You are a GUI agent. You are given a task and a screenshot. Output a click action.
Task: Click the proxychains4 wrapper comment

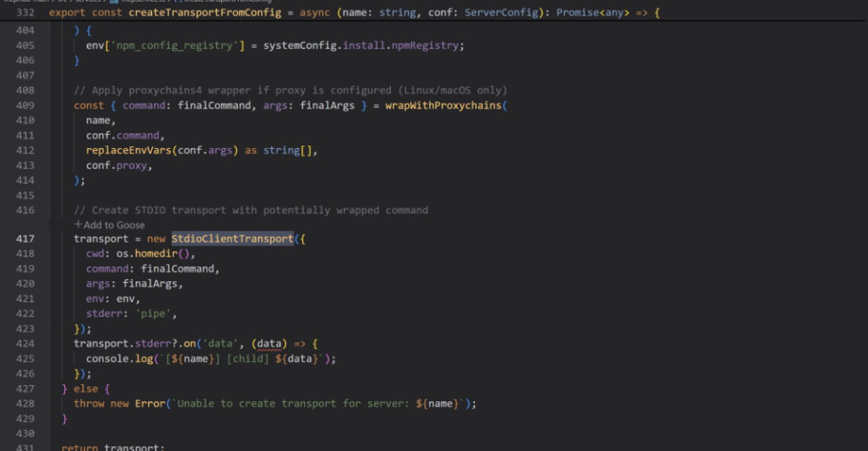291,90
